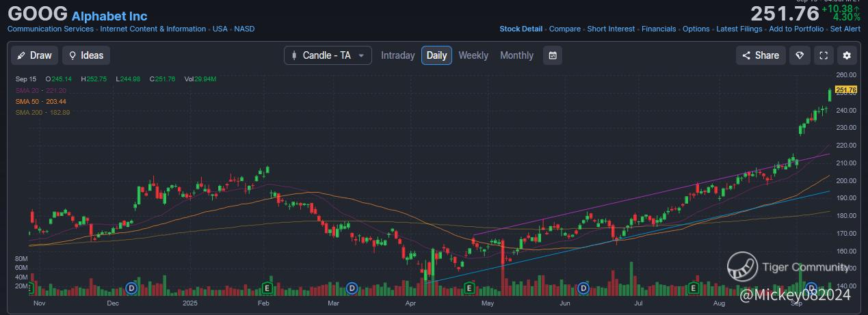Open the USA country link
This screenshot has height=315, width=868.
pyautogui.click(x=220, y=29)
